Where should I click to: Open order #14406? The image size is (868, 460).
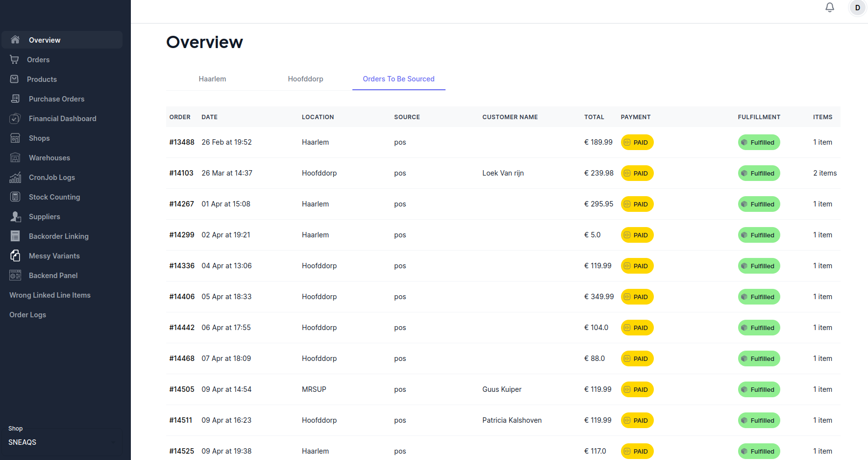pos(182,297)
